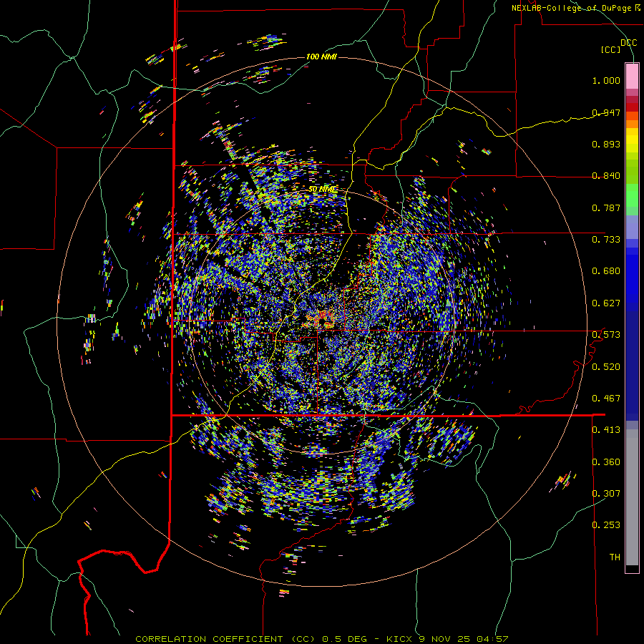Click the NEXLAB-College of DuPage credit text
The image size is (644, 644).
575,8
